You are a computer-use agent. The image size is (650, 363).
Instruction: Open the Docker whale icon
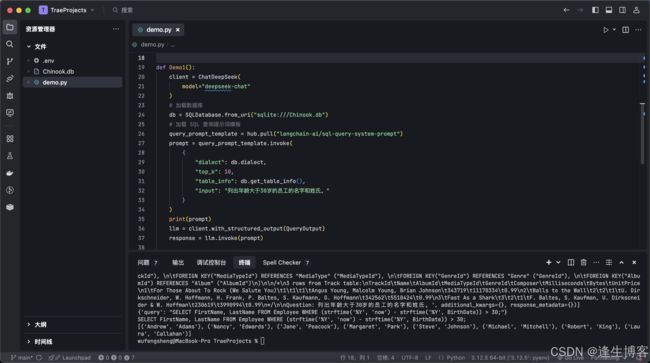tap(10, 173)
